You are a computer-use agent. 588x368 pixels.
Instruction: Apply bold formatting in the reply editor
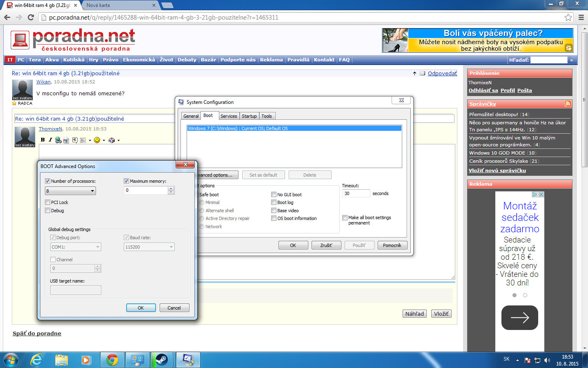(43, 140)
